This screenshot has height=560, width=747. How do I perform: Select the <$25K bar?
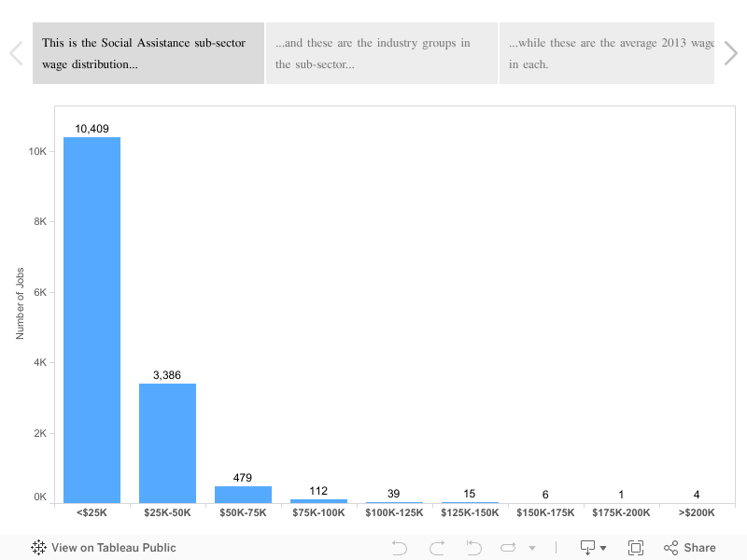pyautogui.click(x=92, y=320)
